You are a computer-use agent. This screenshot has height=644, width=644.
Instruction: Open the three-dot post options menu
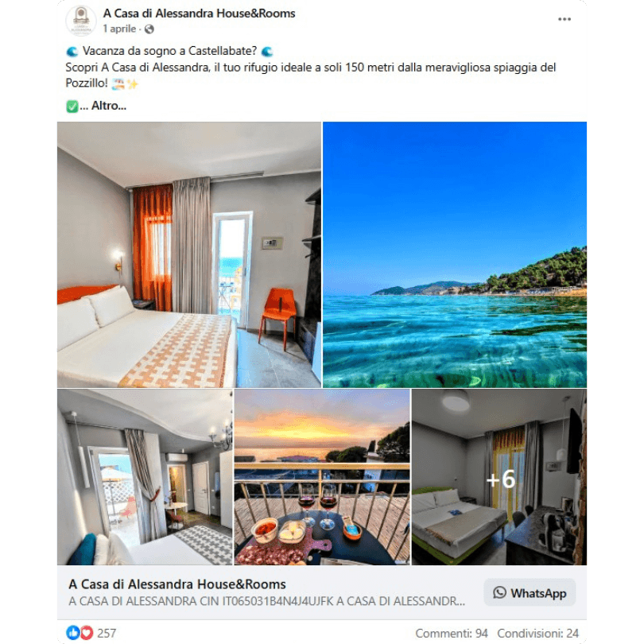[x=564, y=19]
